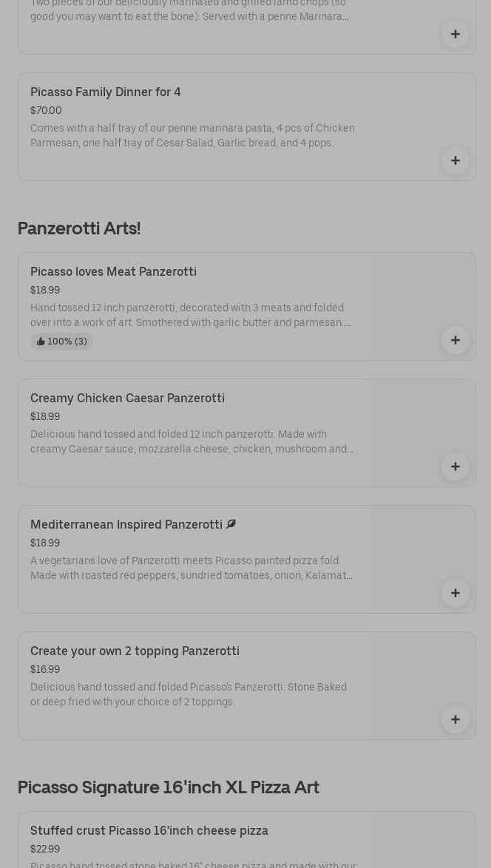Open Picasso loves Meat Panzerotti details
This screenshot has height=868, width=491.
pos(113,271)
